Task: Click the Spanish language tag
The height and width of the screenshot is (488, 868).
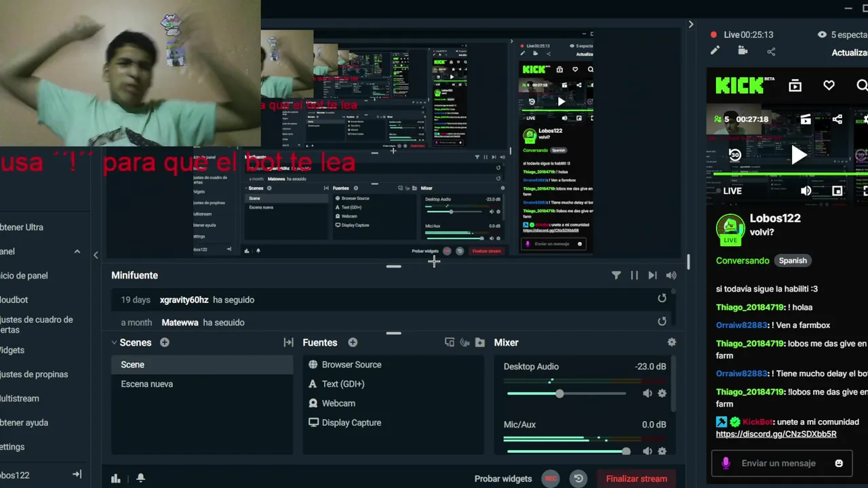Action: (793, 260)
